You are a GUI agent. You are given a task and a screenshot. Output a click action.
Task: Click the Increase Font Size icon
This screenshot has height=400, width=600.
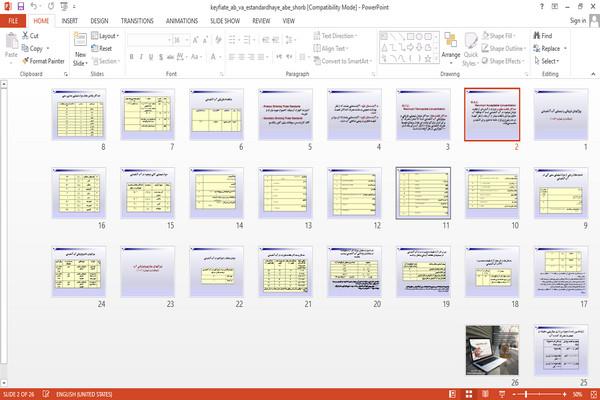(196, 40)
